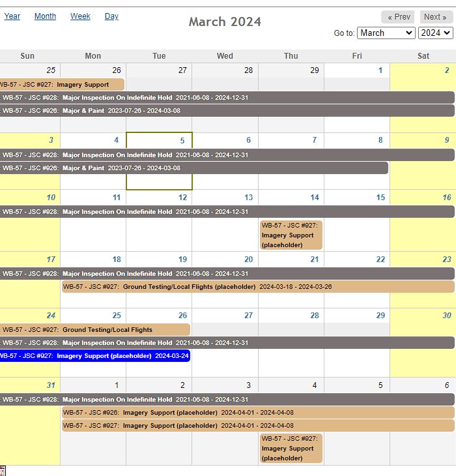Click the small calendar icon below the grid
Viewport: 456px width, 476px height.
3,471
